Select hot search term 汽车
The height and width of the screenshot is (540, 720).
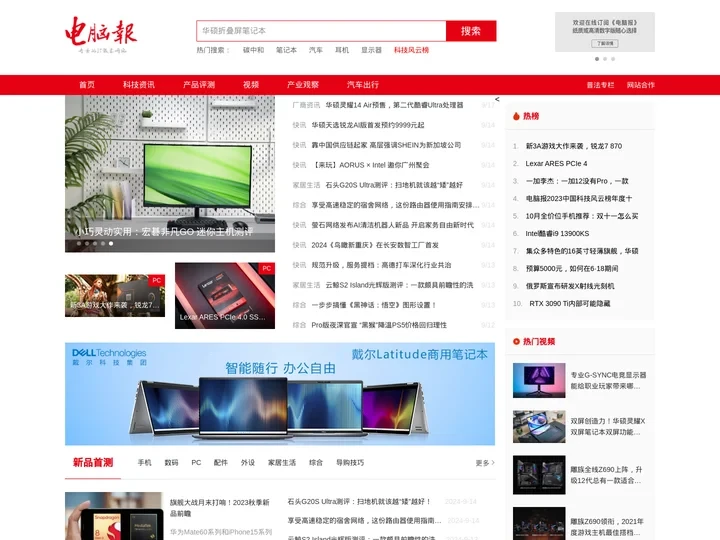pyautogui.click(x=315, y=50)
